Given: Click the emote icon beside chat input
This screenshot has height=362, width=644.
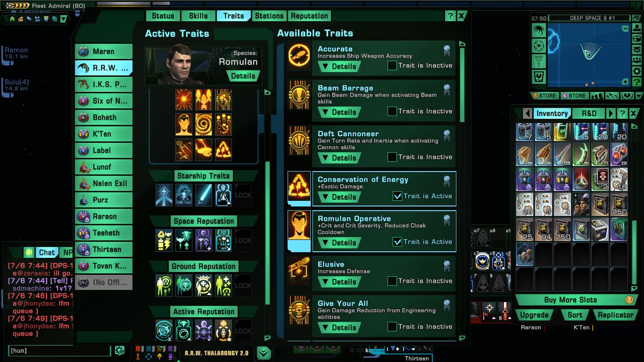Looking at the screenshot, I should tap(119, 351).
